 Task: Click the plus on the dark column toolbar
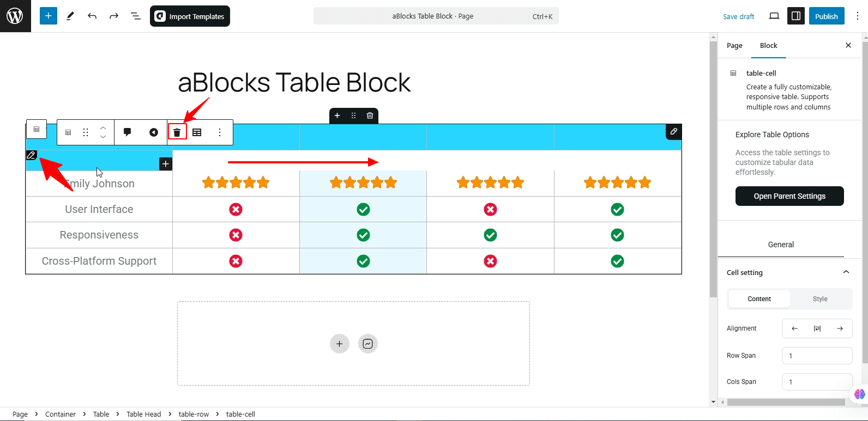337,115
